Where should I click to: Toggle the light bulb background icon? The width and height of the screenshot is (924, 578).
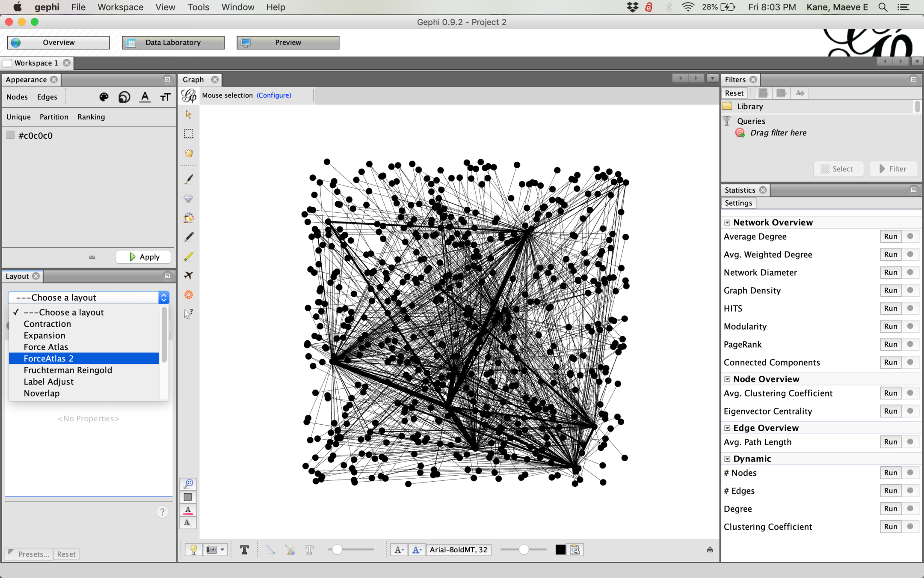(193, 550)
